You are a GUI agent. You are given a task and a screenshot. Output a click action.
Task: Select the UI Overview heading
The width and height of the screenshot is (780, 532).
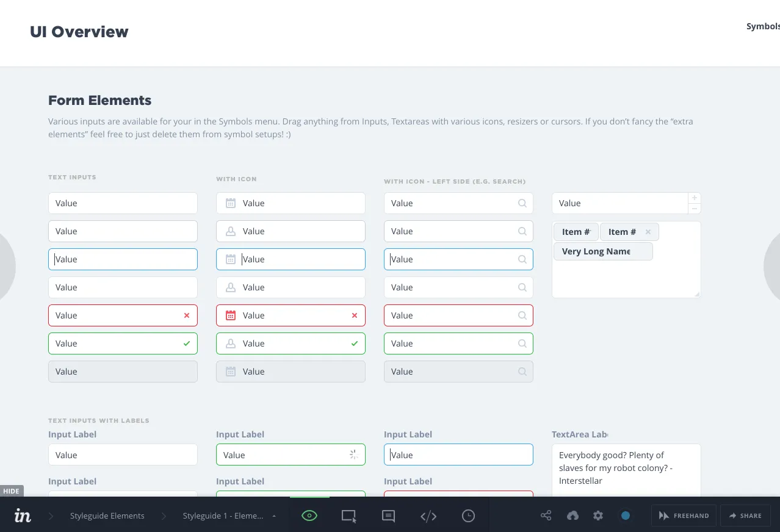coord(79,31)
